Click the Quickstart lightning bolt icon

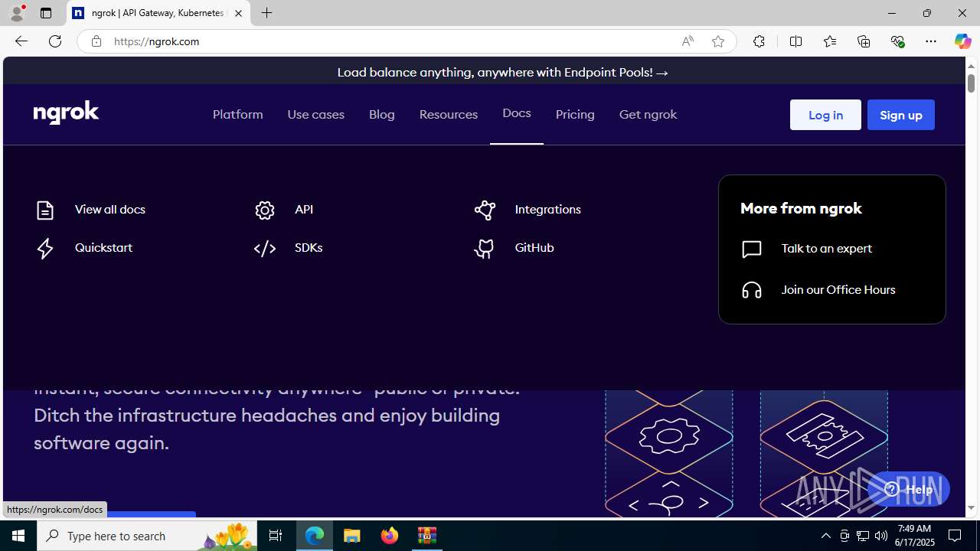(45, 248)
